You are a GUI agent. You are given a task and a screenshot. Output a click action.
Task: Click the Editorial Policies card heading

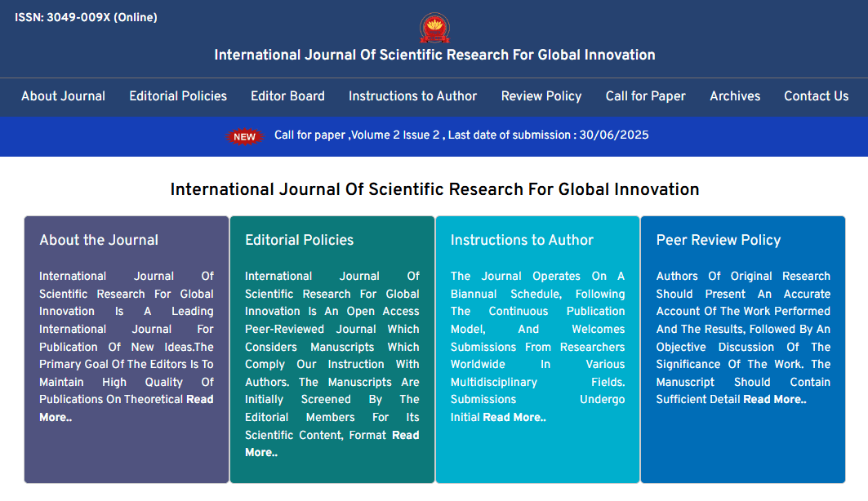(300, 240)
